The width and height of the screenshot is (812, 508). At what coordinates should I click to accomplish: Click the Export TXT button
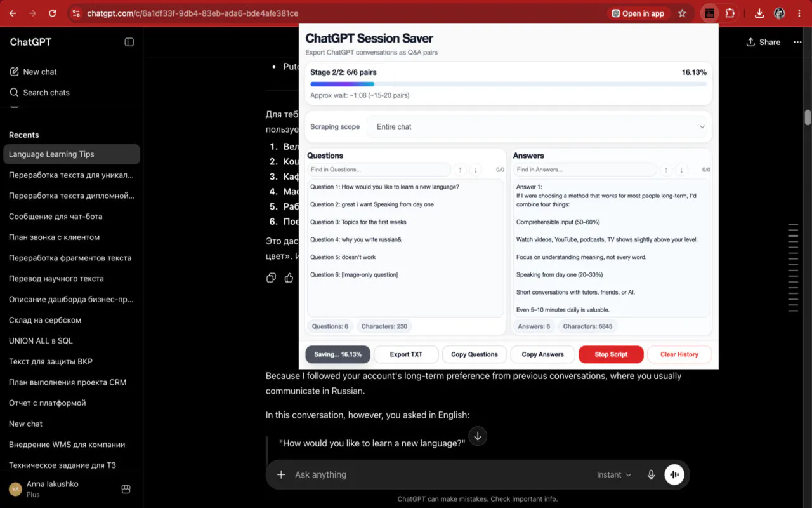click(x=406, y=354)
